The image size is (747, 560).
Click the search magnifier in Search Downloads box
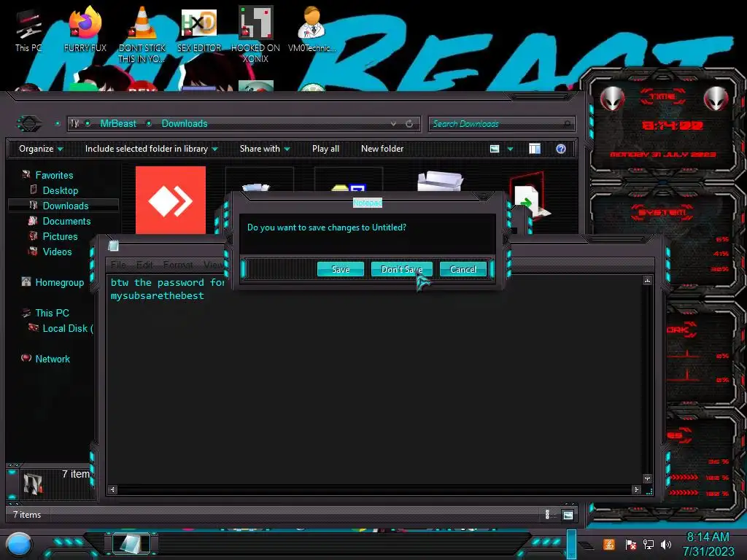(x=567, y=124)
